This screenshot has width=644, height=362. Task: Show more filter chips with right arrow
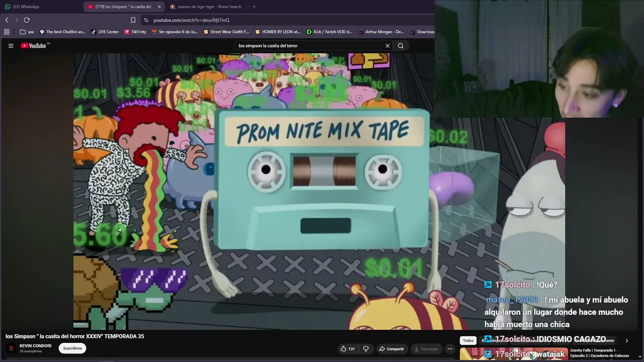tap(626, 340)
